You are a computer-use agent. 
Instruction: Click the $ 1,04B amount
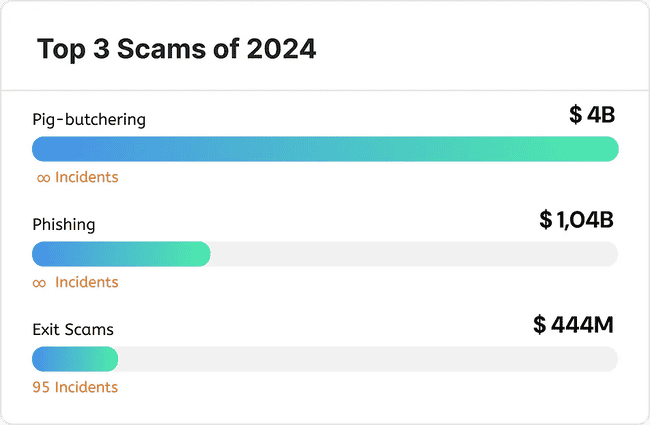pos(576,220)
